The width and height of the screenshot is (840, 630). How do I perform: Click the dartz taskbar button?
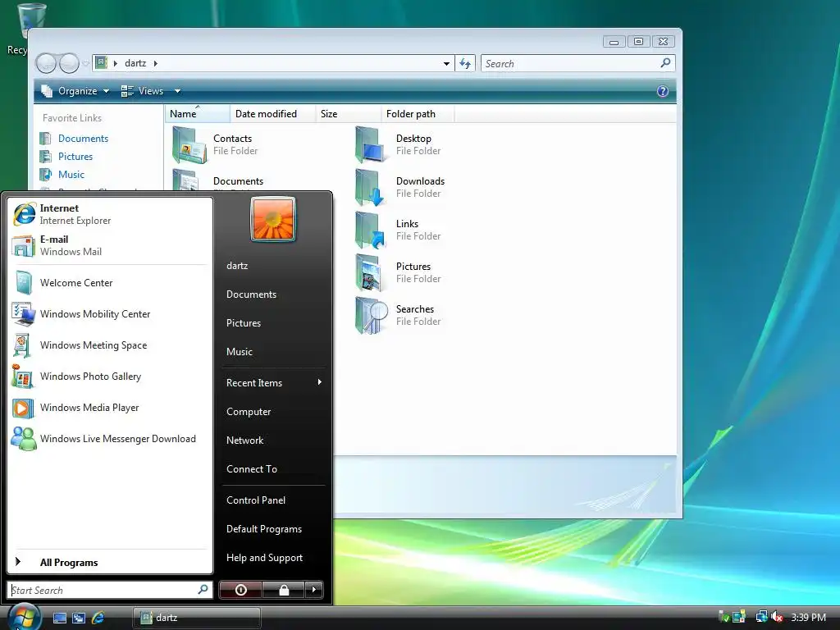pos(197,618)
